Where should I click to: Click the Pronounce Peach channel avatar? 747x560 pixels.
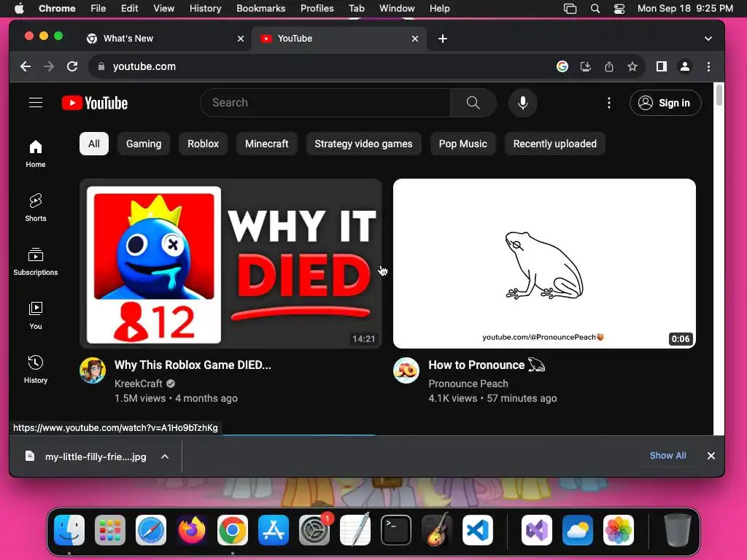tap(406, 370)
